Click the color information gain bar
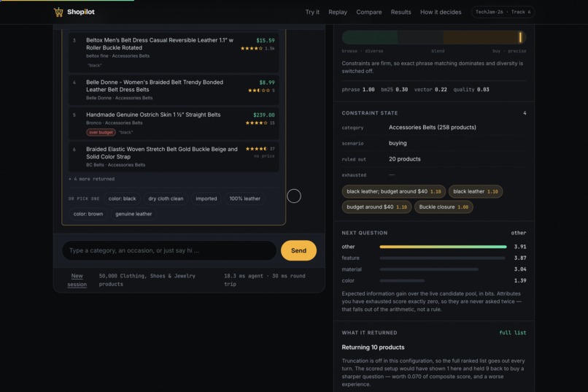This screenshot has height=392, width=588. [x=402, y=280]
